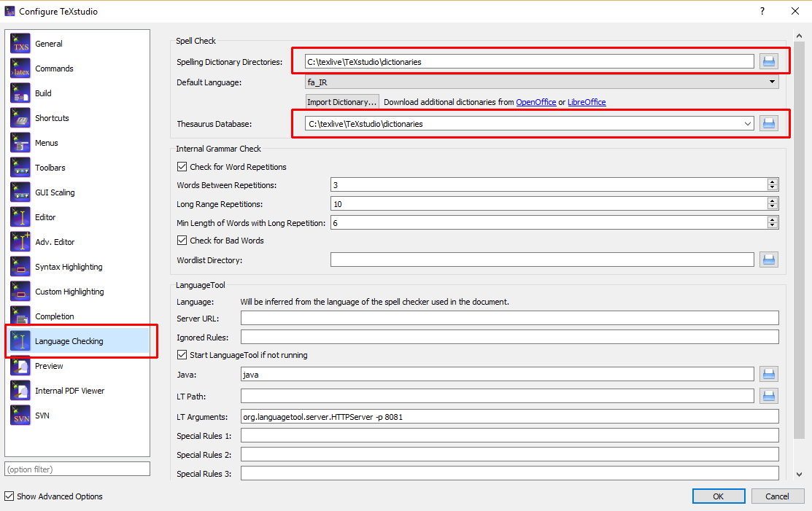This screenshot has height=511, width=812.
Task: Click the Special Rules 2 field
Action: click(x=509, y=455)
